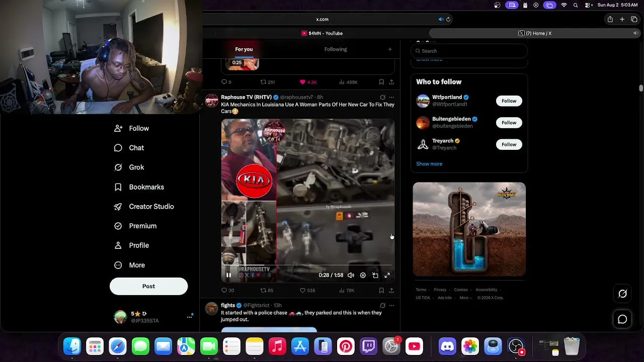Open the Follow item in sidebar
Screen dimensions: 644x362
coord(132,128)
